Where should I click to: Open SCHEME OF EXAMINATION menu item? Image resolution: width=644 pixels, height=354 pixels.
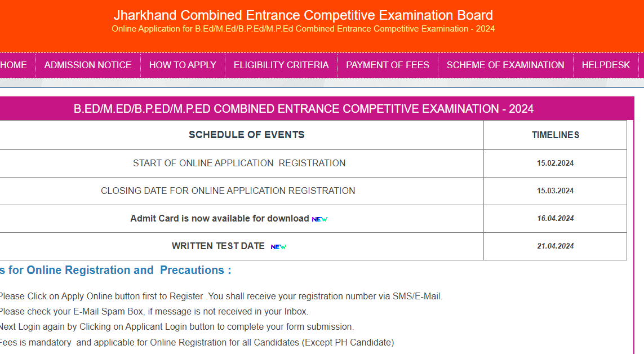click(x=505, y=65)
